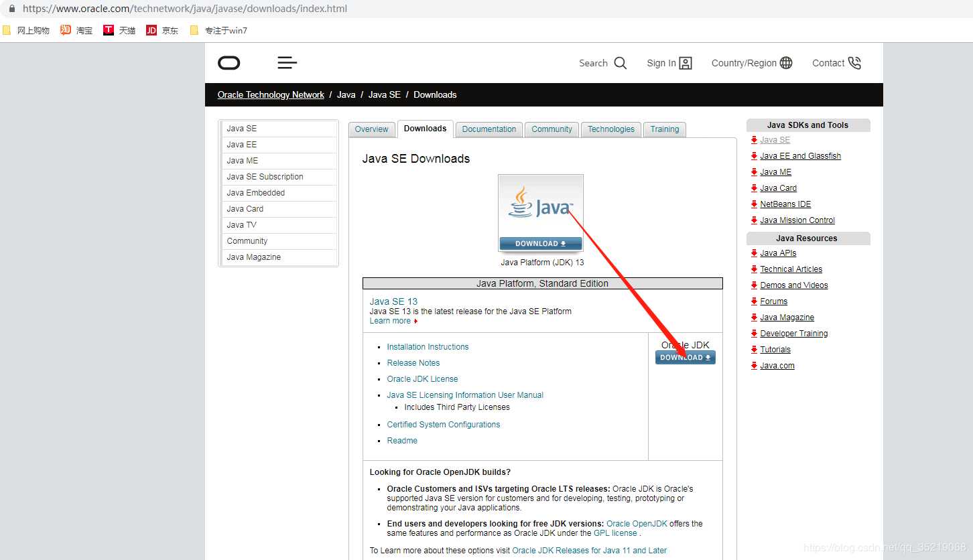Image resolution: width=973 pixels, height=560 pixels.
Task: Click the Sign In account icon
Action: click(686, 63)
